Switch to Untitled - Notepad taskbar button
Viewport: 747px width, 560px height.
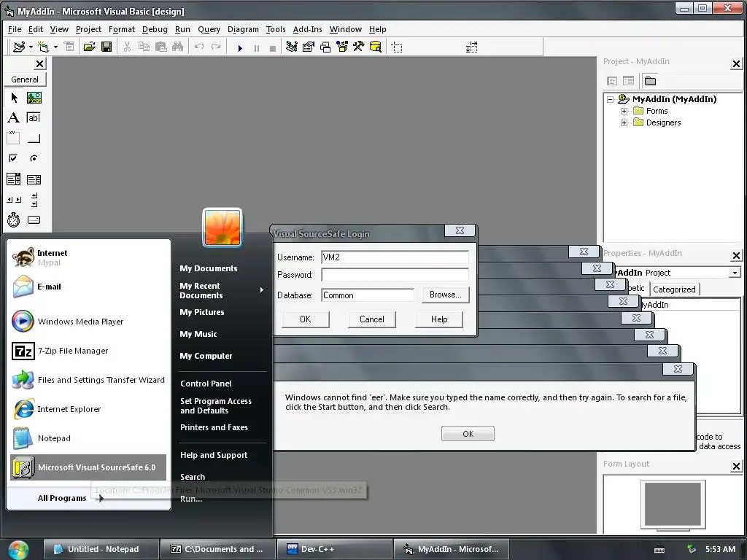[x=101, y=549]
